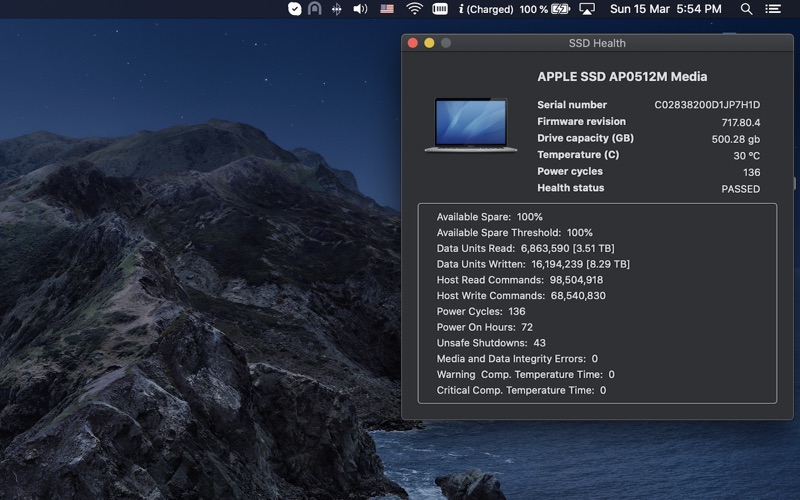Image resolution: width=800 pixels, height=500 pixels.
Task: Click the Serial number label
Action: tap(572, 105)
